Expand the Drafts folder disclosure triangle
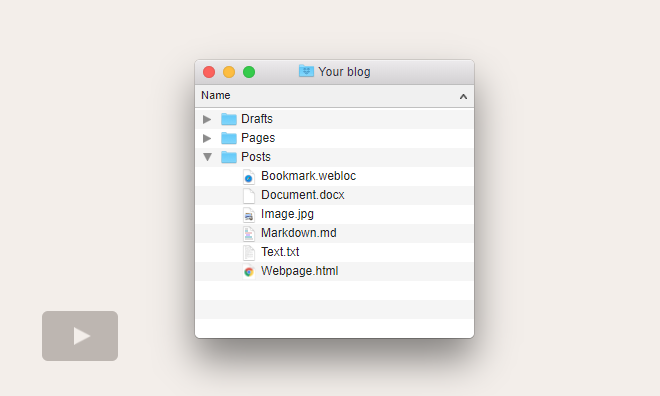This screenshot has height=396, width=660. (x=207, y=120)
